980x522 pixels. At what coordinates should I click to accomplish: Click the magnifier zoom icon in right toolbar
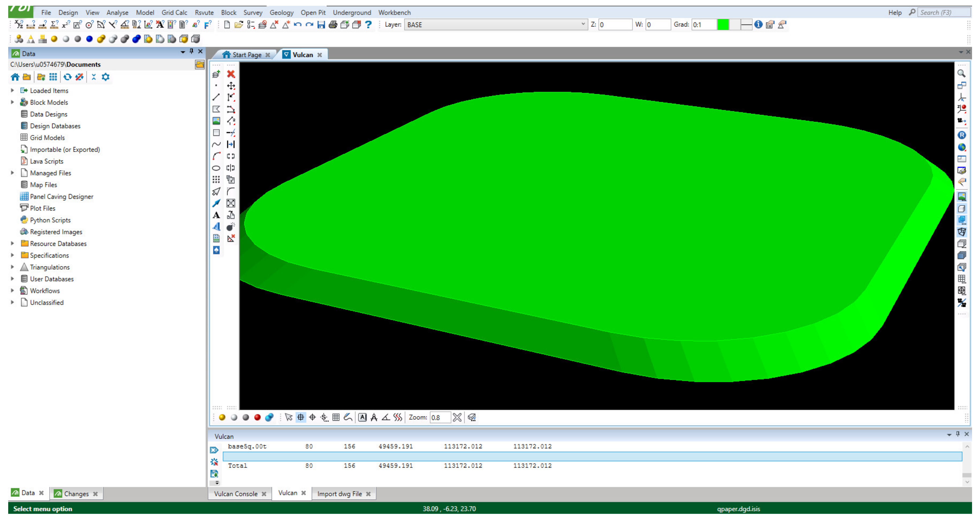(961, 73)
